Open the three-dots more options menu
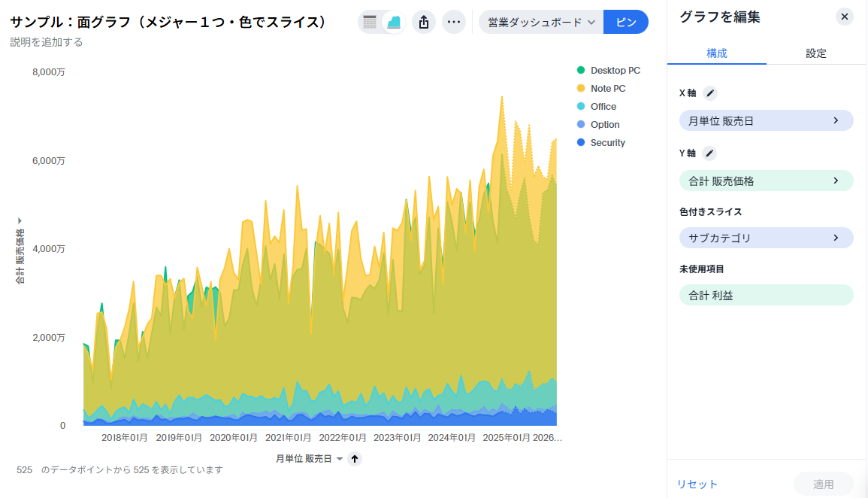 pyautogui.click(x=453, y=22)
